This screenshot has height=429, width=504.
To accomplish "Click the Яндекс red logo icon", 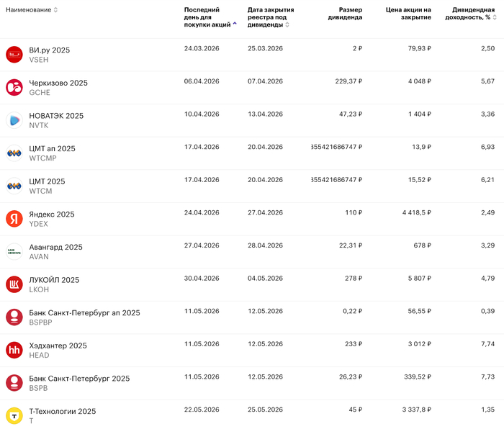I will [14, 219].
